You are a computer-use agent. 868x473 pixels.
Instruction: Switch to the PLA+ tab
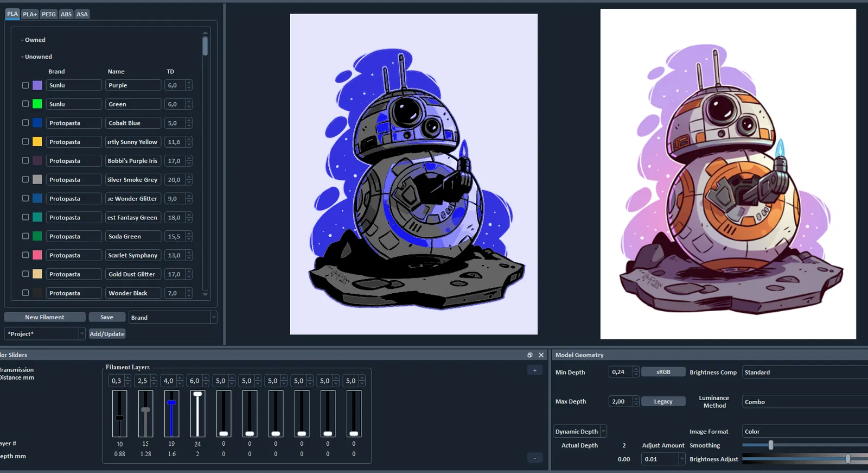[30, 14]
